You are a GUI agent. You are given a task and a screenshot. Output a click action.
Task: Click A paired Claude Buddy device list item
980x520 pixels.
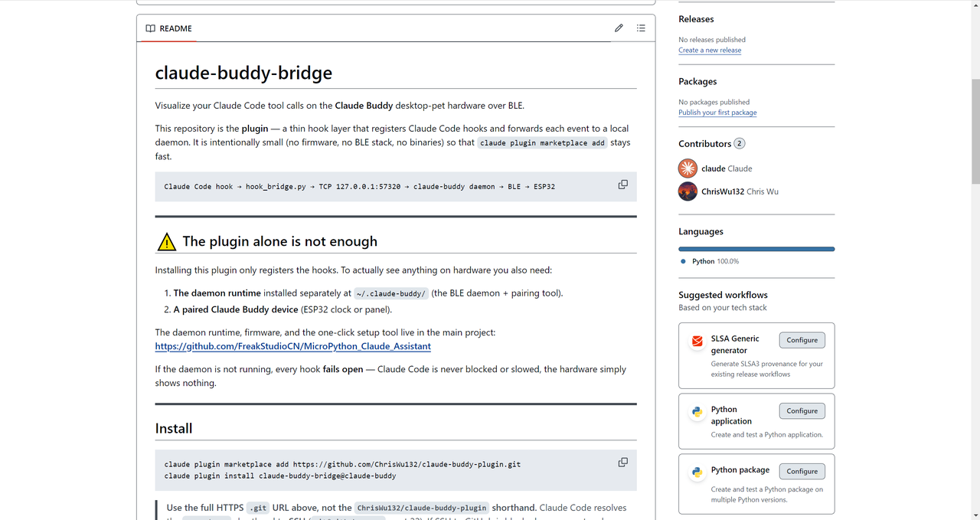(x=283, y=309)
